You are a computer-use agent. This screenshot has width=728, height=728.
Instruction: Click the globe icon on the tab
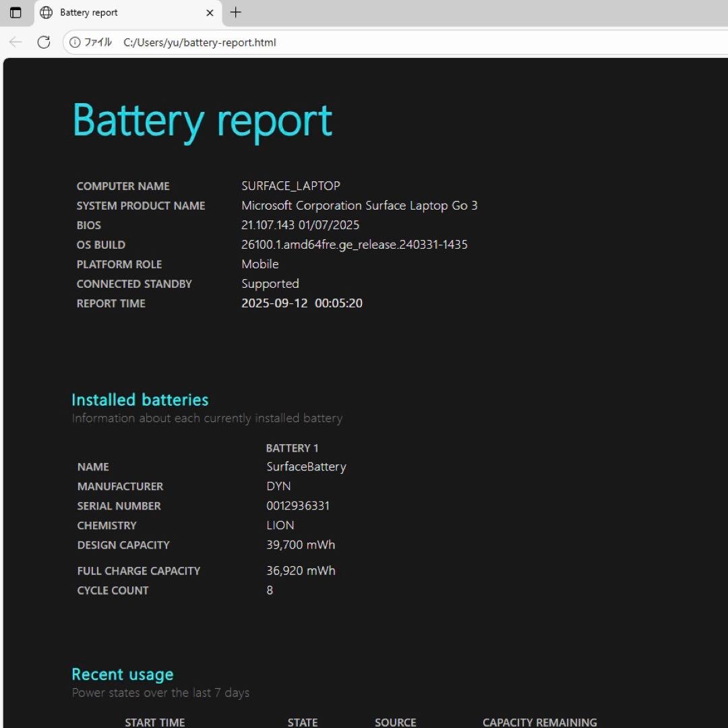click(x=45, y=12)
